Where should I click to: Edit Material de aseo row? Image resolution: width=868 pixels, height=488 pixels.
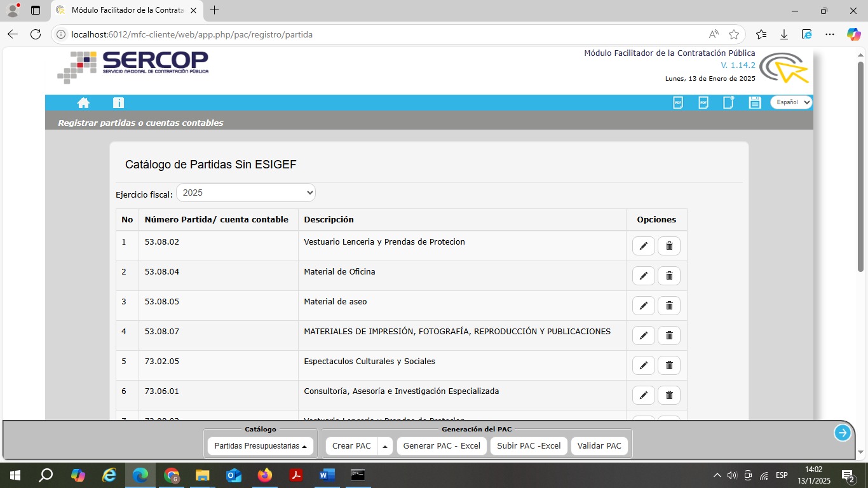(643, 306)
